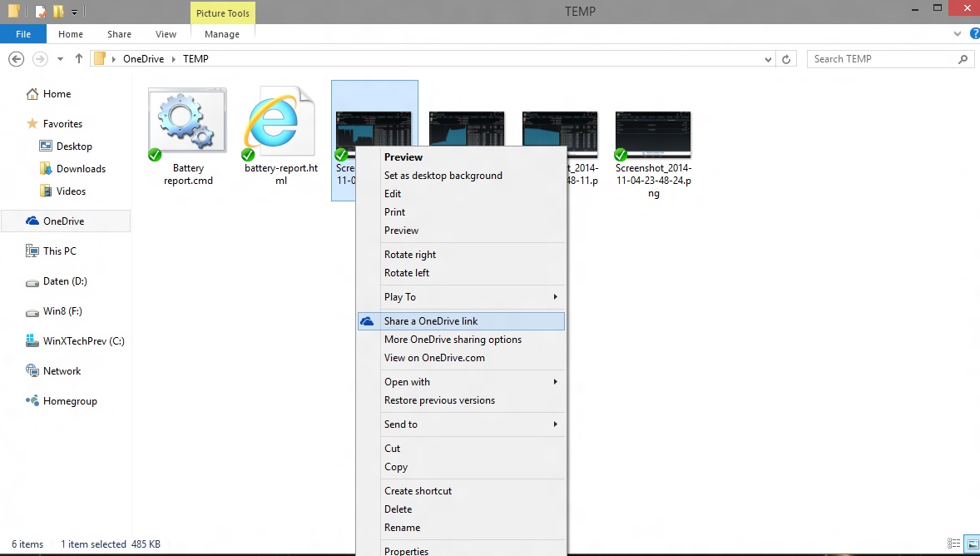This screenshot has width=980, height=556.
Task: Choose More OneDrive sharing options
Action: click(461, 340)
